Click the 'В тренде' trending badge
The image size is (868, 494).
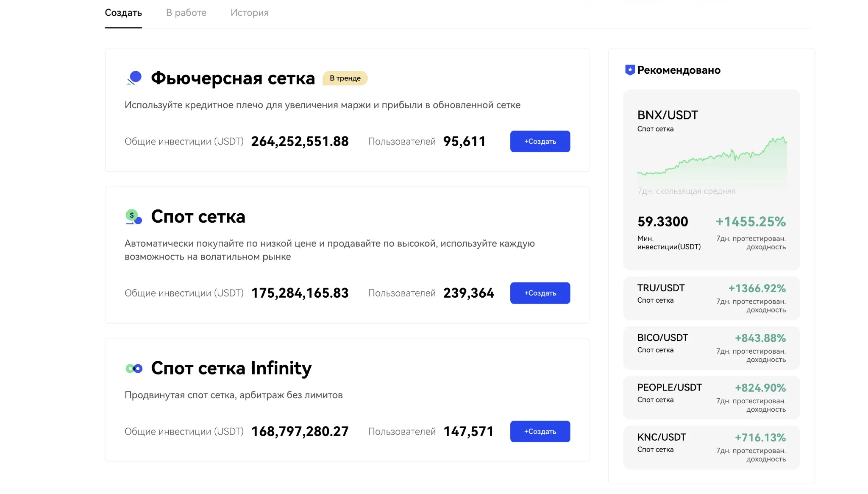tap(345, 78)
